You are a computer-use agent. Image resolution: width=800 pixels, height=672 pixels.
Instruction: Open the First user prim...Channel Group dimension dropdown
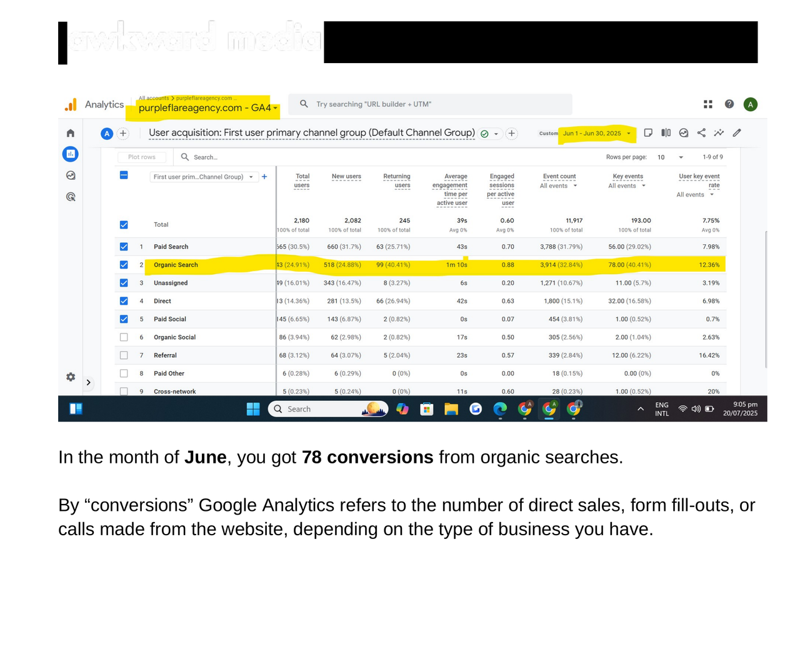[x=203, y=177]
